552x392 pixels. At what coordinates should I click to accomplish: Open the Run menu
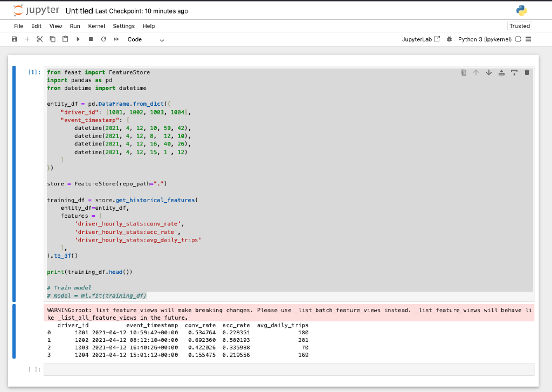tap(75, 26)
